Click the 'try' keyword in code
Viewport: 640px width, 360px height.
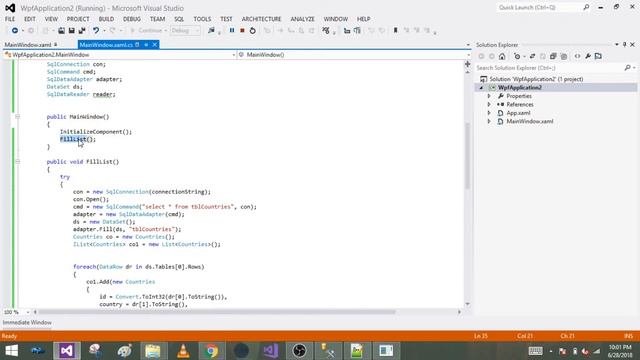click(x=65, y=177)
